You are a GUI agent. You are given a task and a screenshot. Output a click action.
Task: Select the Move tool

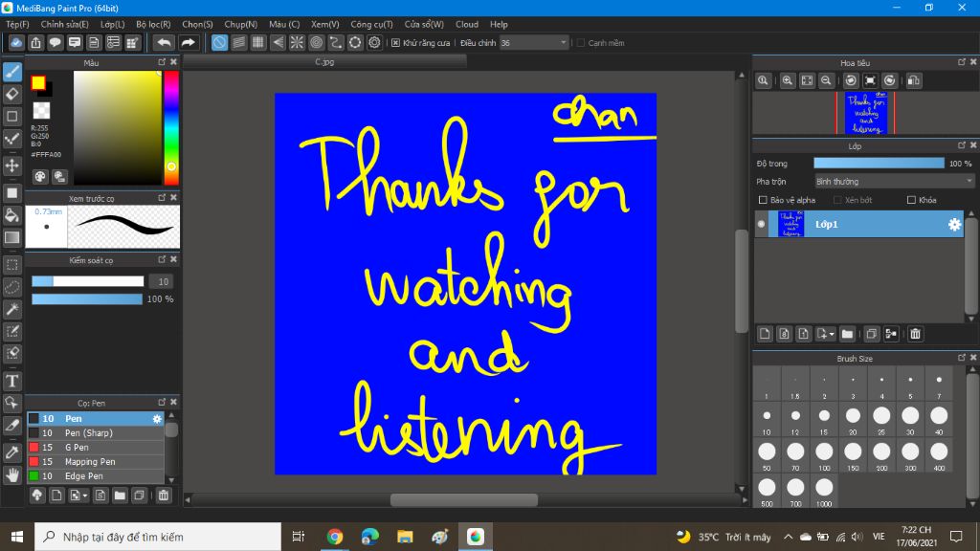pyautogui.click(x=11, y=165)
